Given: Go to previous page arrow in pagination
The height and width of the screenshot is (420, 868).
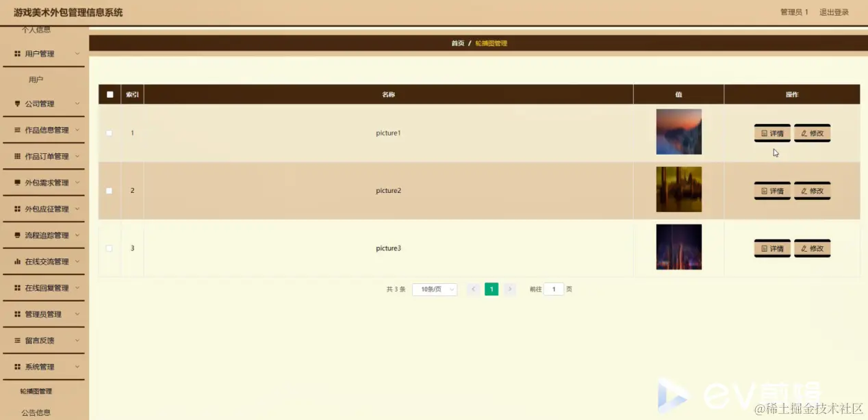Looking at the screenshot, I should click(473, 289).
